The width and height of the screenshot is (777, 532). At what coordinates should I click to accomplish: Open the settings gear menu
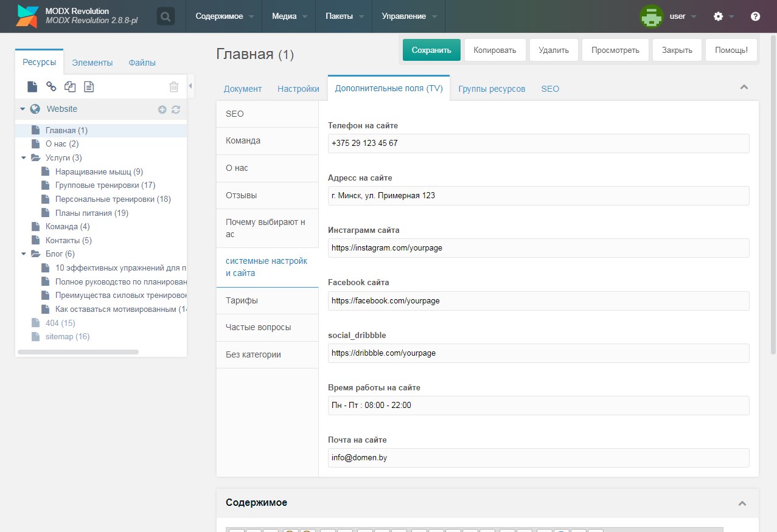click(x=719, y=16)
